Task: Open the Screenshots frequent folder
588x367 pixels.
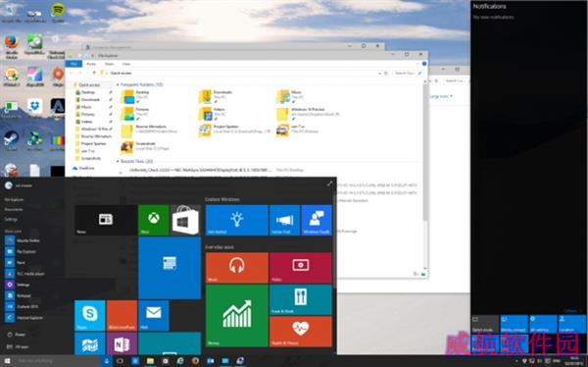Action: [144, 147]
